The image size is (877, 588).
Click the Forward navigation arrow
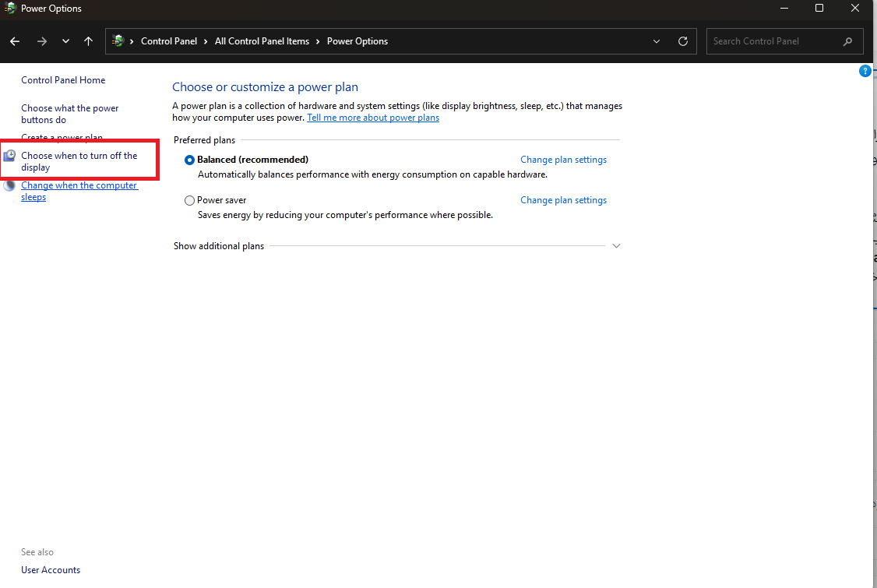point(42,41)
